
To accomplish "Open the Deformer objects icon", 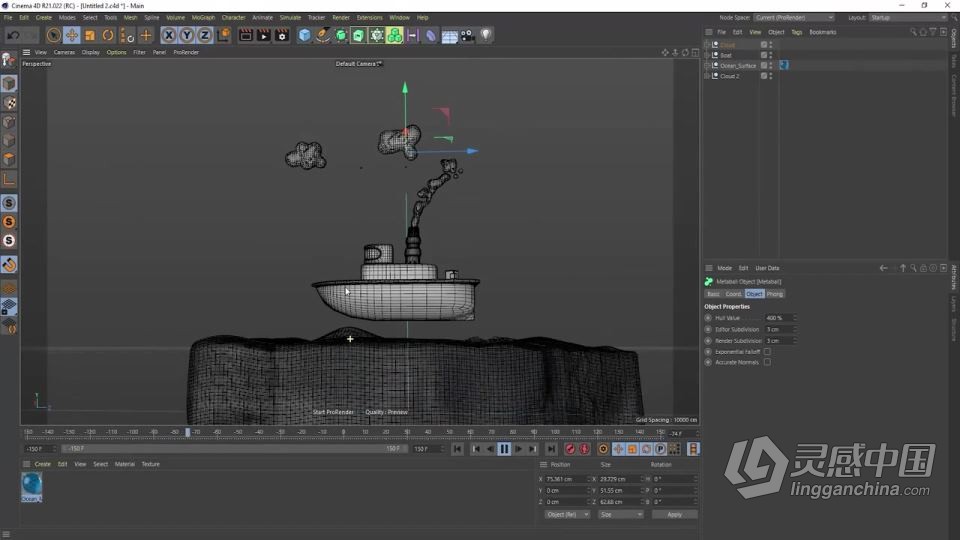I will [x=430, y=36].
